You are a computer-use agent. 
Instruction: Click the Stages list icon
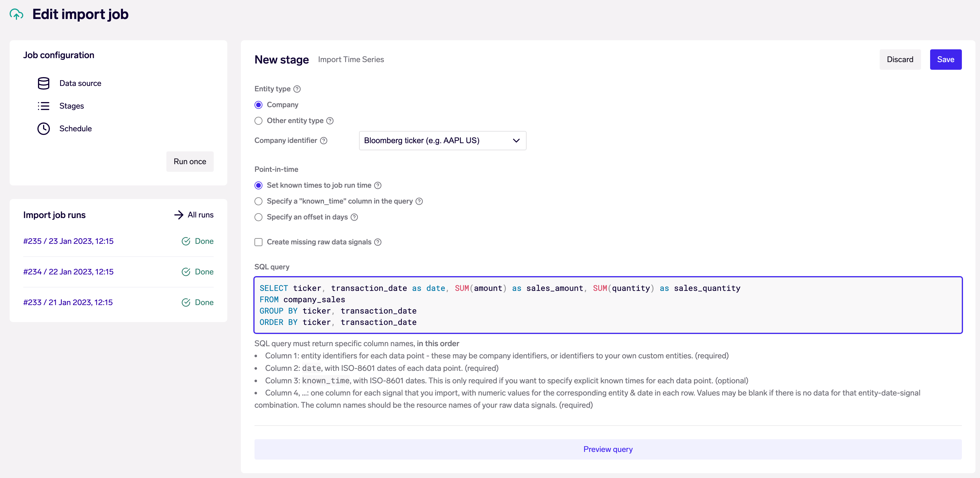click(43, 106)
